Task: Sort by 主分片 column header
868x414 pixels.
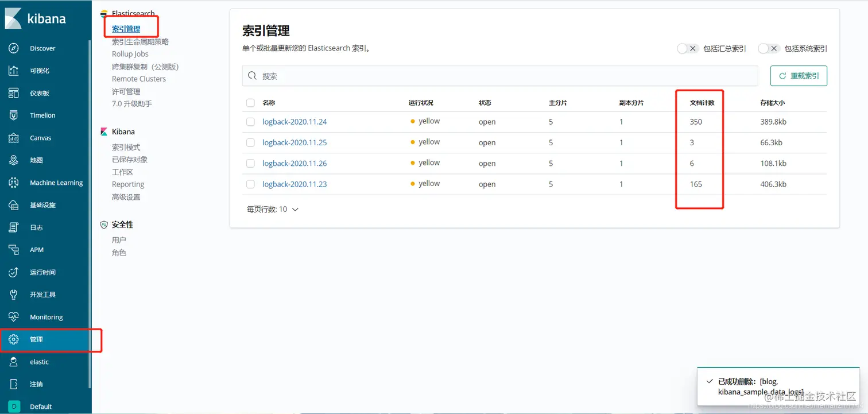Action: [x=558, y=103]
